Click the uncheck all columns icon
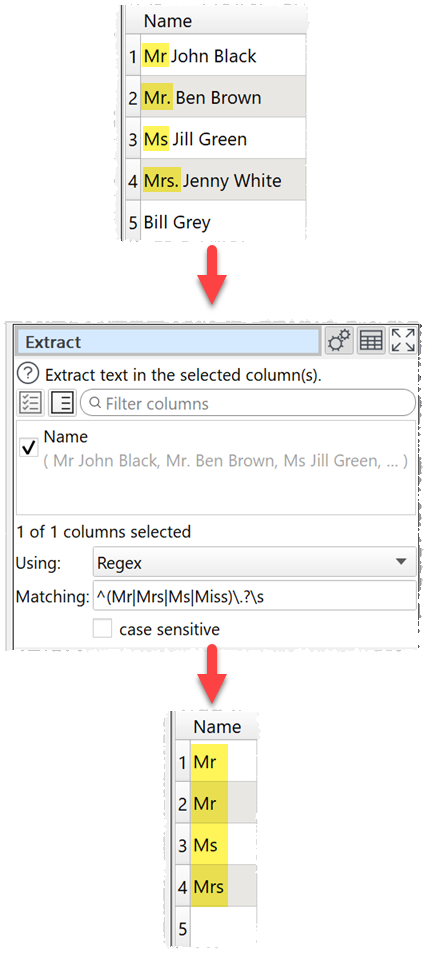 (x=63, y=404)
